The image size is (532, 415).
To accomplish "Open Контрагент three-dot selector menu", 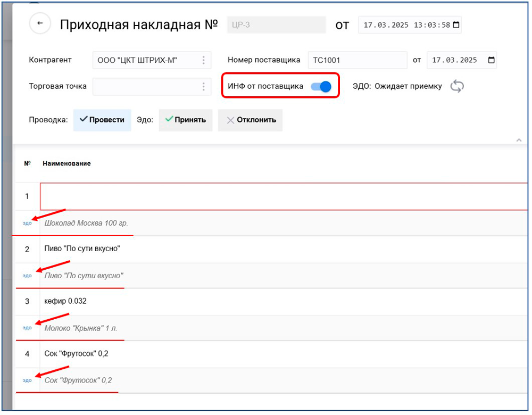I will tap(203, 60).
